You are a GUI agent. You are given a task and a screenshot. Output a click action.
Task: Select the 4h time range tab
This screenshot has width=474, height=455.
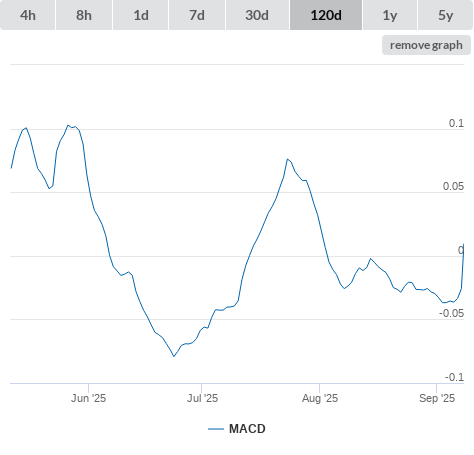click(28, 15)
